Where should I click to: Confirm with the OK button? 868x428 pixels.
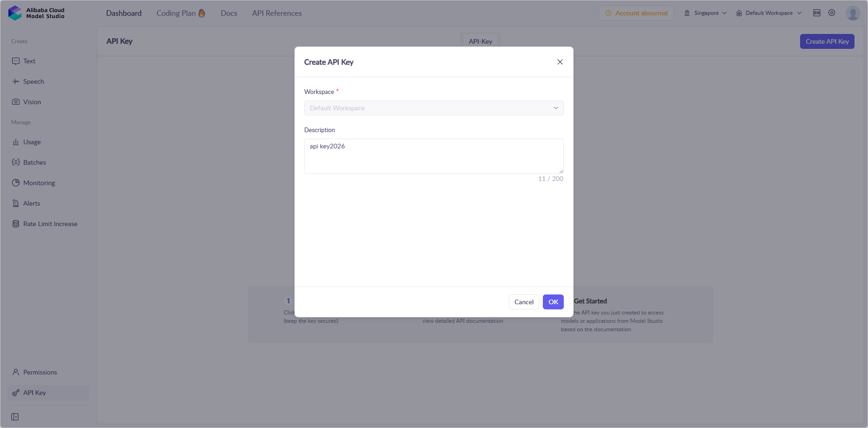(553, 302)
